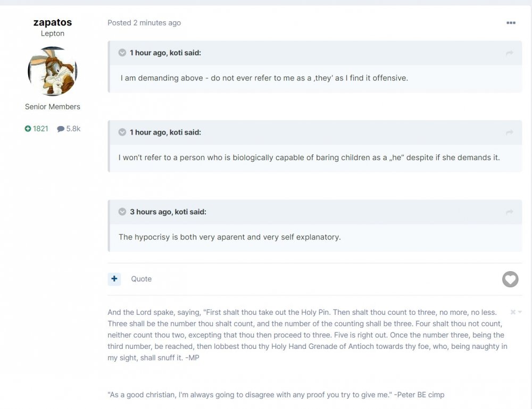Open the post options three-dots menu

(511, 23)
